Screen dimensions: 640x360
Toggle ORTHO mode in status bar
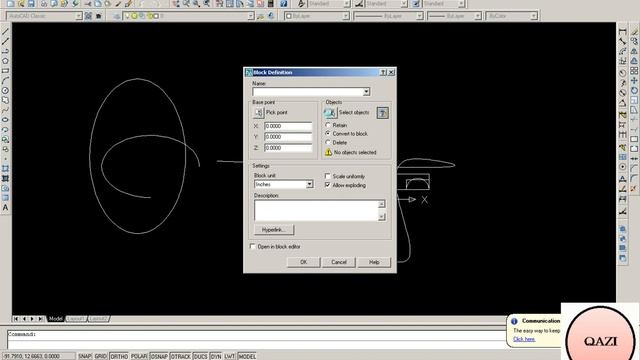(119, 356)
